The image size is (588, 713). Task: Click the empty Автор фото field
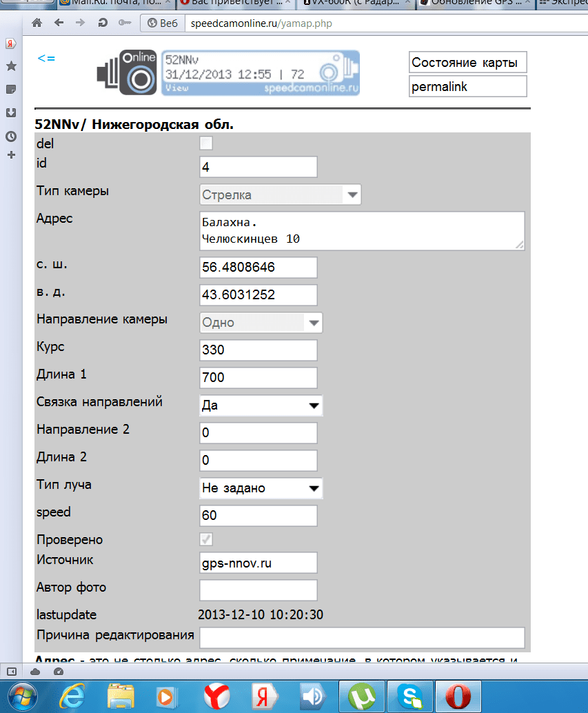(258, 590)
